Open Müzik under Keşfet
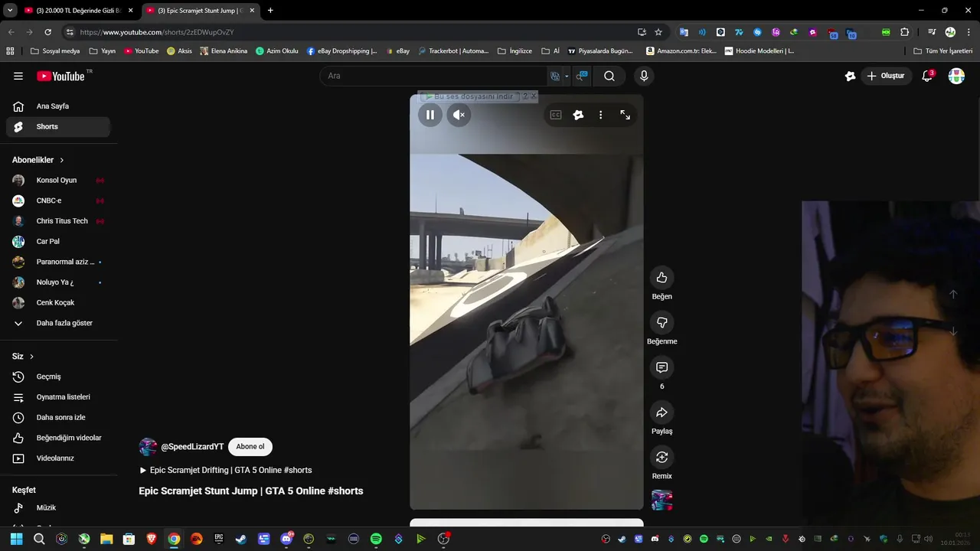 pos(58,508)
